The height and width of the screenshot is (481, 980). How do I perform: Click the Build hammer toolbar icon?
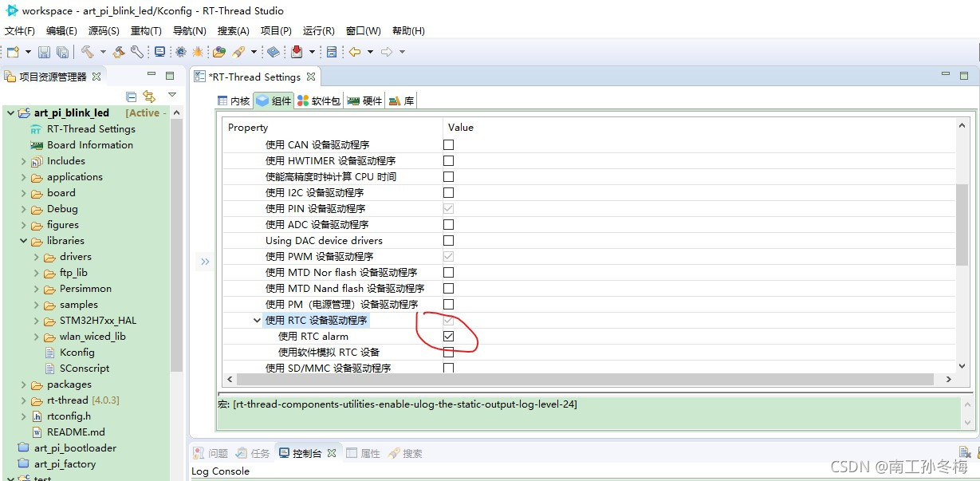[86, 52]
